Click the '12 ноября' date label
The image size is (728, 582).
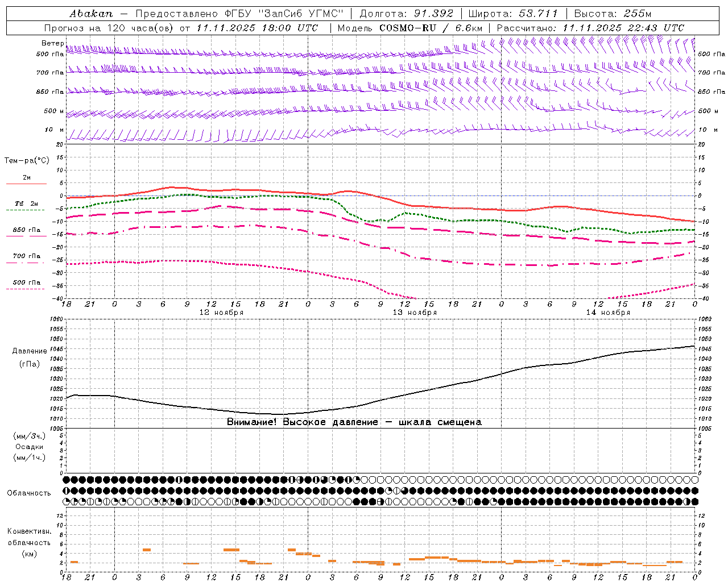[x=221, y=313]
